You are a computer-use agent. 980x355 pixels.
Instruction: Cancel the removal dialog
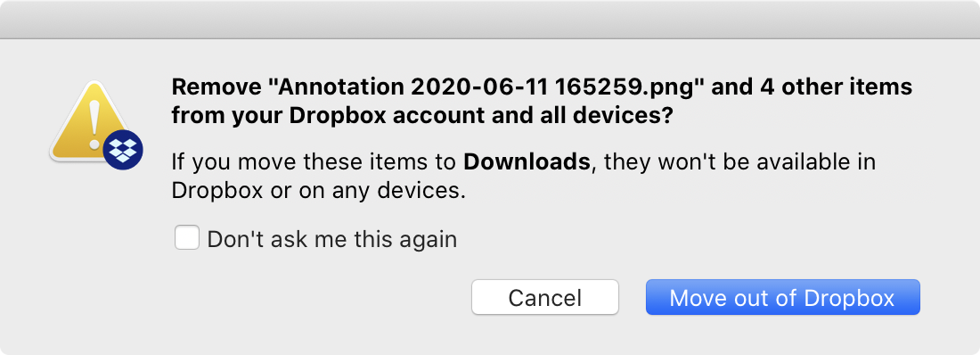pos(545,297)
